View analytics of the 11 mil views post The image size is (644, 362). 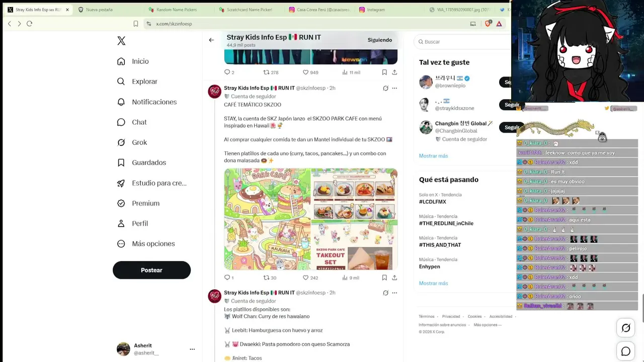[351, 72]
